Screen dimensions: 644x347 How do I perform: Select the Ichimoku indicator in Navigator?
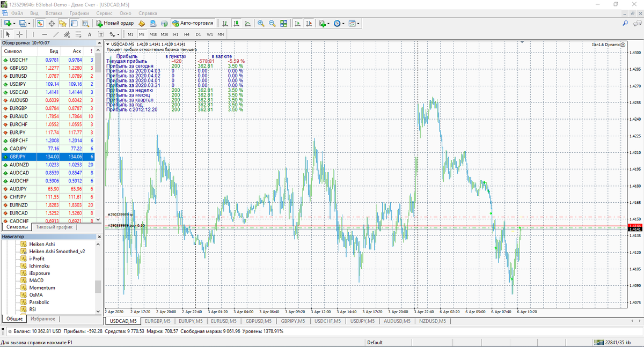tap(40, 265)
